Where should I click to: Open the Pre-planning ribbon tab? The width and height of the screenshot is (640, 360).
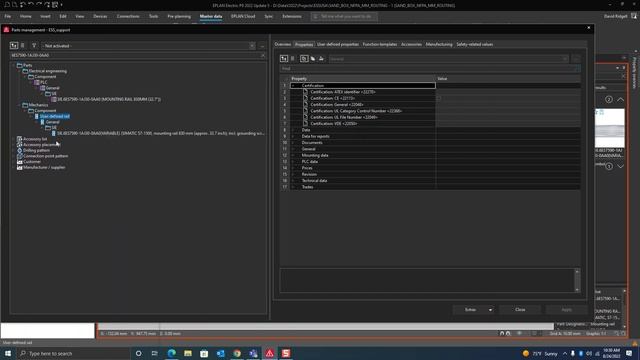(179, 16)
